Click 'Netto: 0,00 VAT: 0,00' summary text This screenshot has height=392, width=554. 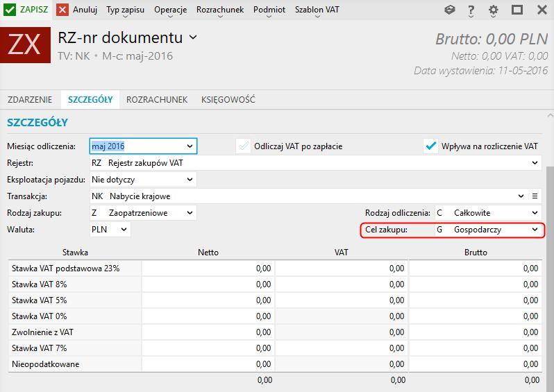[500, 56]
